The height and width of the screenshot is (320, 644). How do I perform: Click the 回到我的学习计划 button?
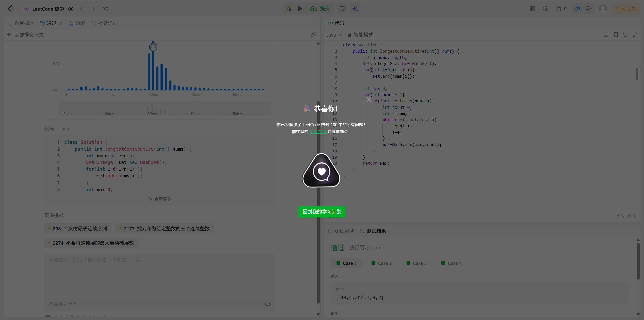click(322, 212)
